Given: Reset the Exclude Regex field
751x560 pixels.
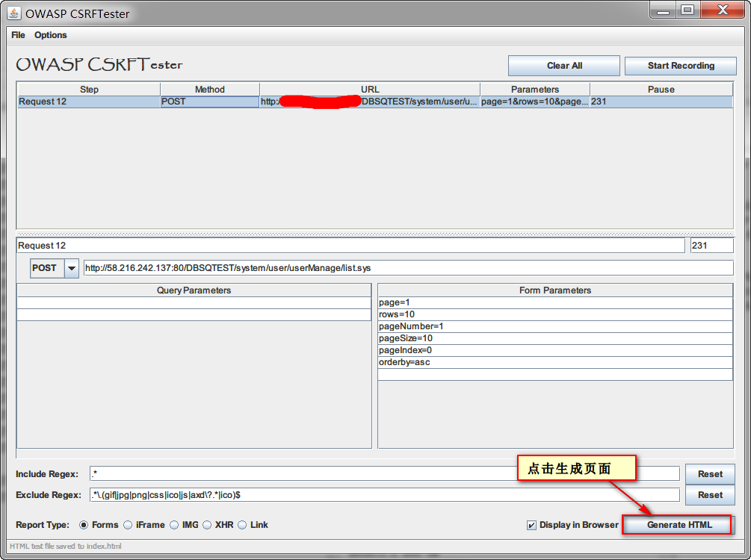Looking at the screenshot, I should pyautogui.click(x=710, y=495).
